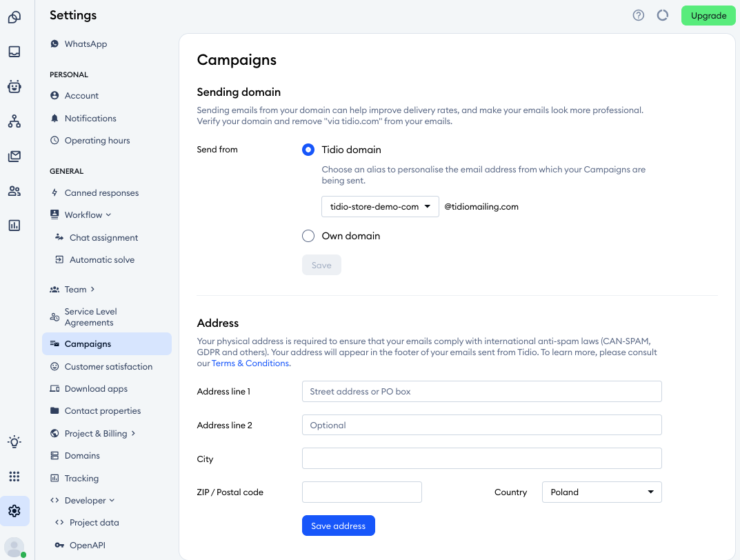The width and height of the screenshot is (740, 560).
Task: Open the Country dropdown showing Poland
Action: [601, 492]
